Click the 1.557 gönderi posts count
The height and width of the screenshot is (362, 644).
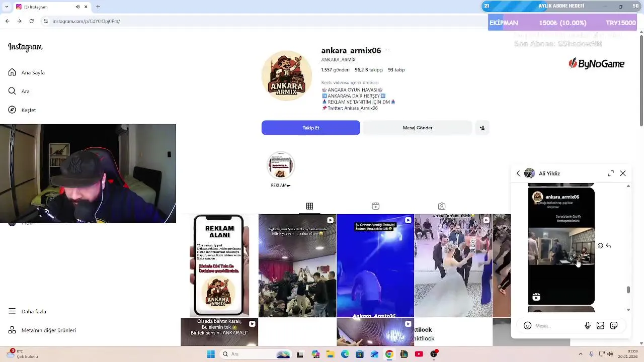(335, 70)
